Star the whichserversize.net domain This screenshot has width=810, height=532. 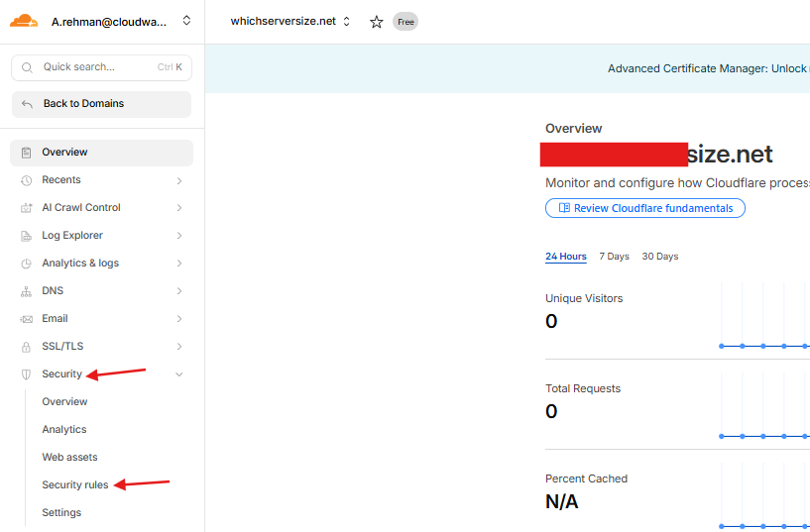[x=377, y=22]
